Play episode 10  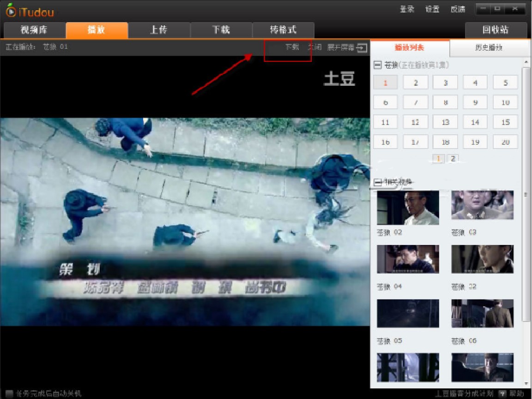[x=506, y=102]
